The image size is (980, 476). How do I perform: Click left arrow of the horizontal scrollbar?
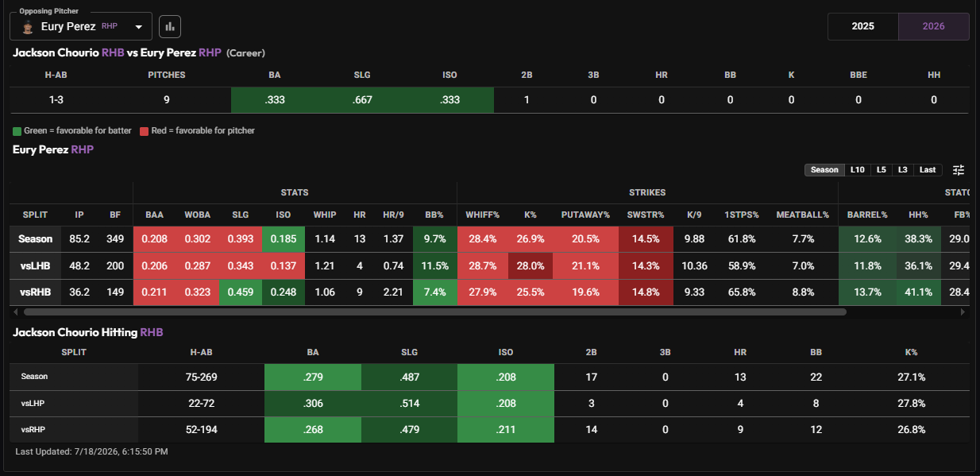13,312
